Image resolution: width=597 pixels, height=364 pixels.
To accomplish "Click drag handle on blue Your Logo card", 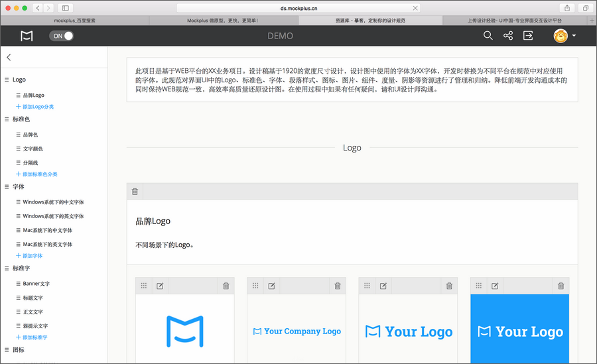I will click(478, 286).
